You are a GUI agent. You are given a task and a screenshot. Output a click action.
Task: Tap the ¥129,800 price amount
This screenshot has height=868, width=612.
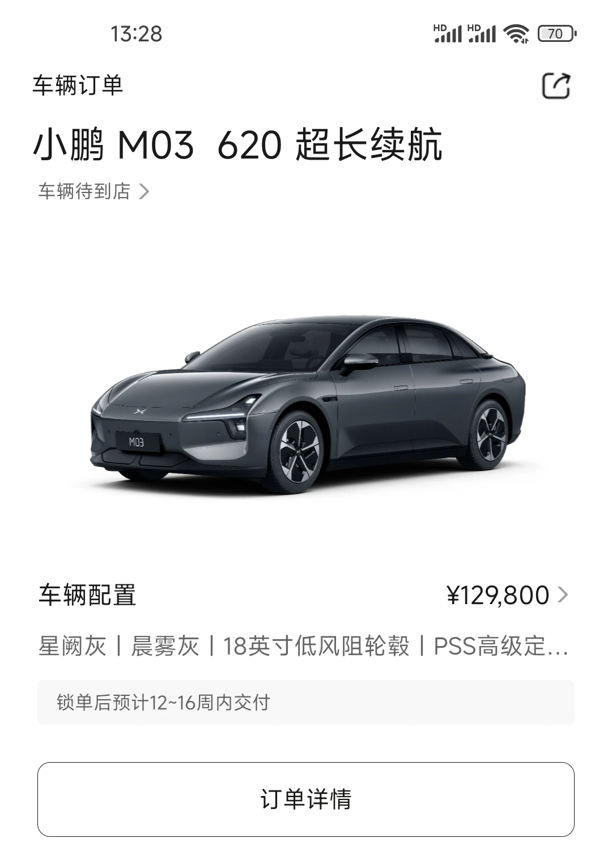pos(498,595)
